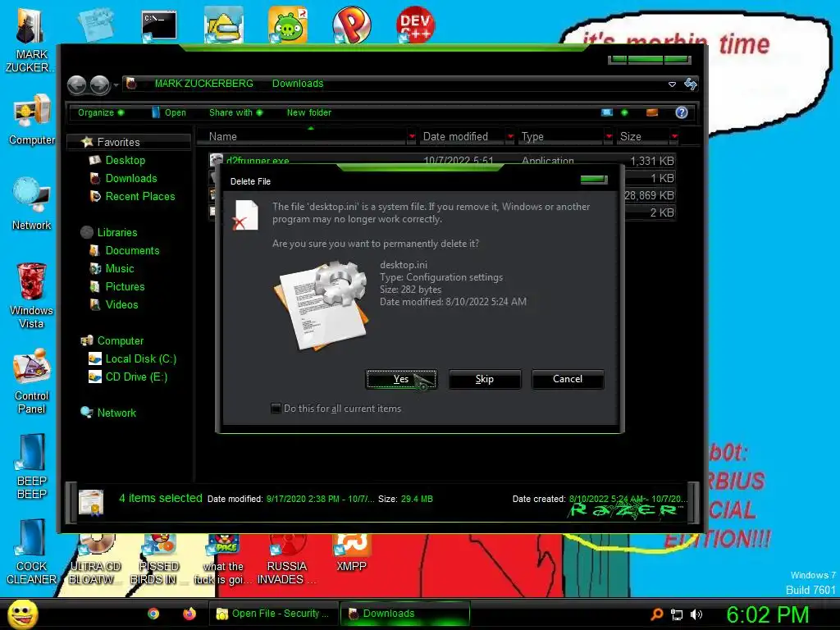Open the volume speaker tray icon

696,614
